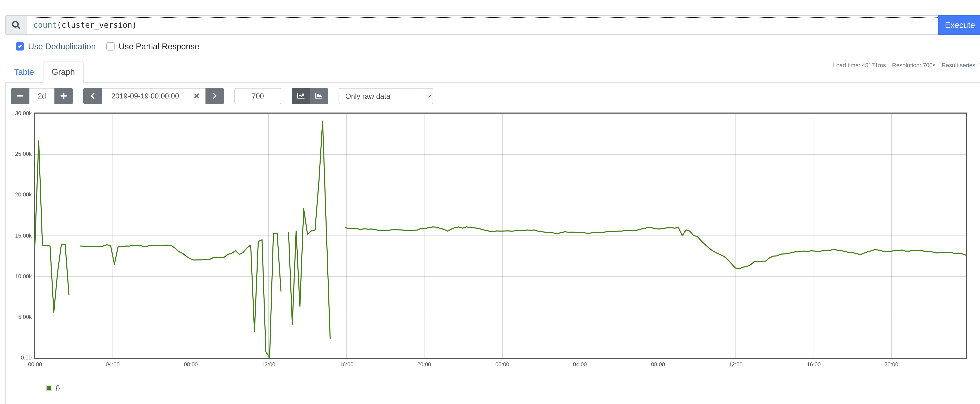Edit the resolution field showing 700

click(258, 96)
